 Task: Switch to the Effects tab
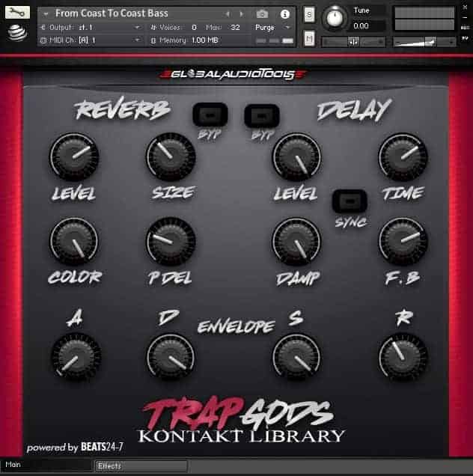coord(141,466)
